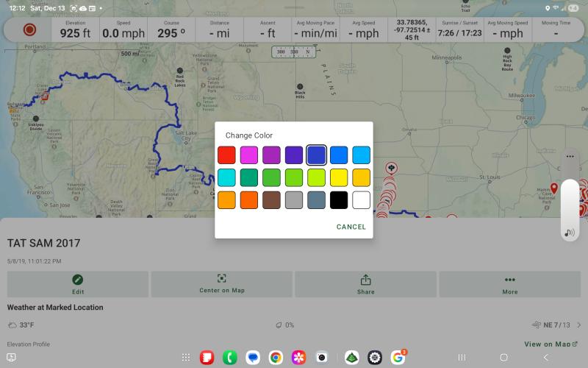Tap the Sunrise / Sunset 7:26 / 17:23 tile

460,29
